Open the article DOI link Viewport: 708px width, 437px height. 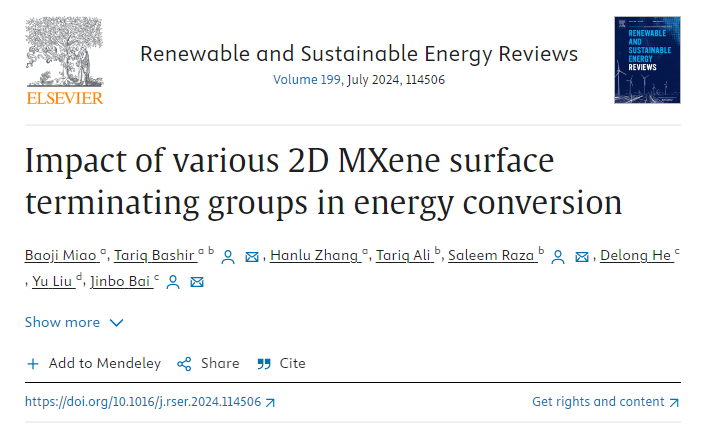tap(143, 402)
